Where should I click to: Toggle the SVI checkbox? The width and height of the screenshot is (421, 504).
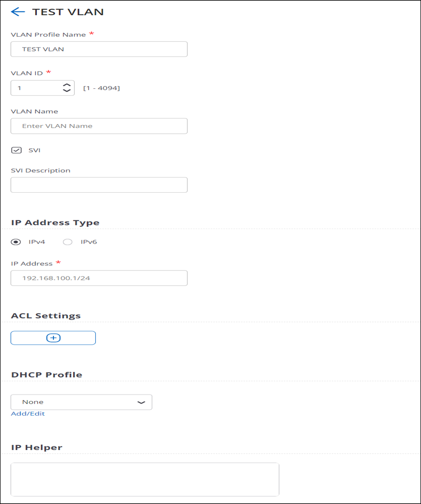[16, 150]
